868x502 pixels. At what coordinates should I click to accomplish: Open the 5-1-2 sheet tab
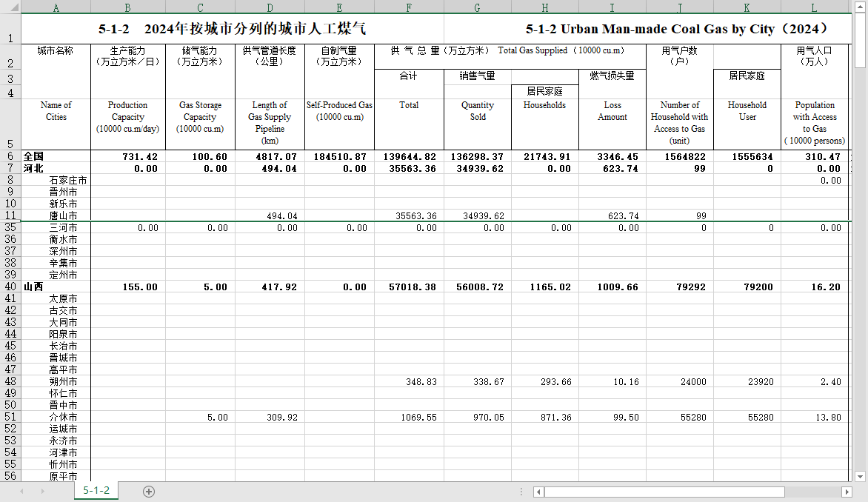pyautogui.click(x=96, y=490)
